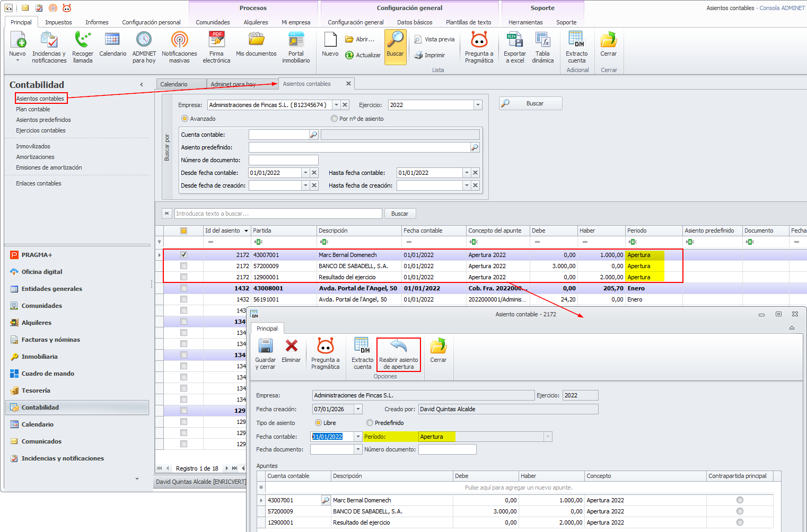Switch to the Calendario document tab
This screenshot has height=532, width=807.
tap(174, 84)
